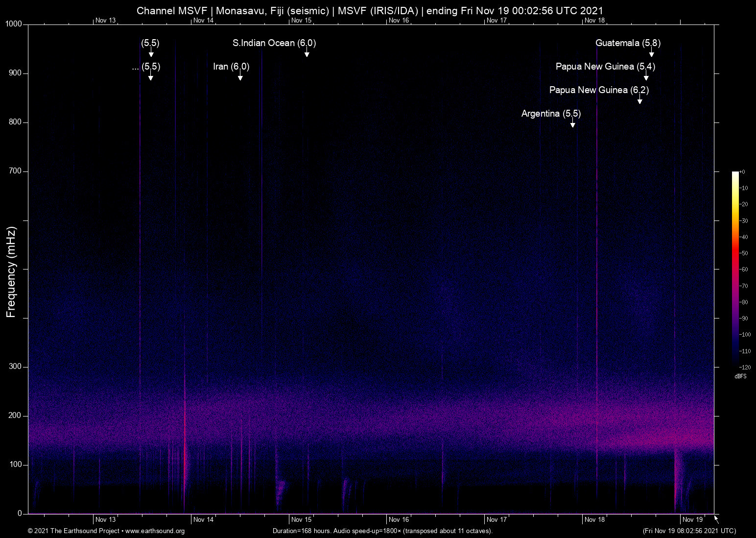Select the Guatemala (5.8) earthquake marker

628,43
